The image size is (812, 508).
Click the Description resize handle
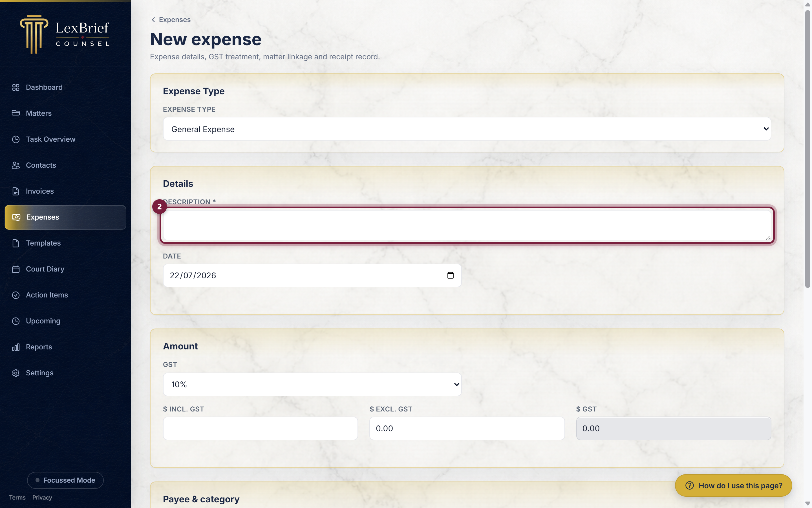click(x=768, y=237)
